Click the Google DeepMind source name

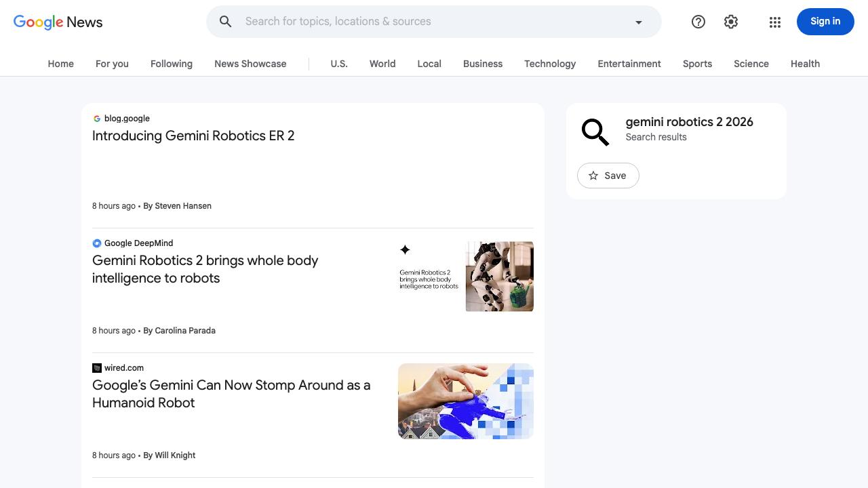(x=138, y=243)
